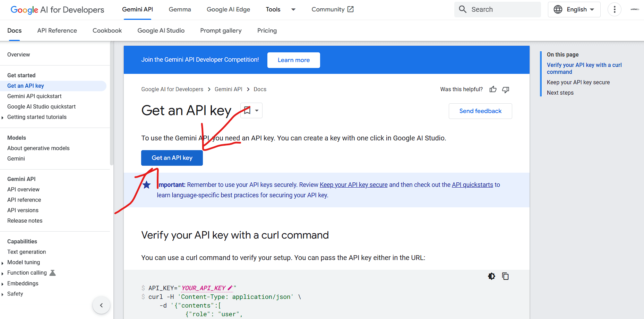Screen dimensions: 644x319
Task: Copy the curl code sample
Action: click(x=505, y=276)
